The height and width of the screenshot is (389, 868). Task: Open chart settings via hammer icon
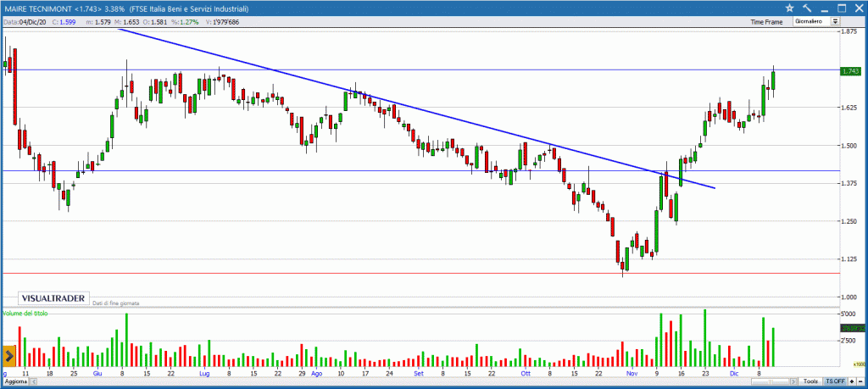807,8
